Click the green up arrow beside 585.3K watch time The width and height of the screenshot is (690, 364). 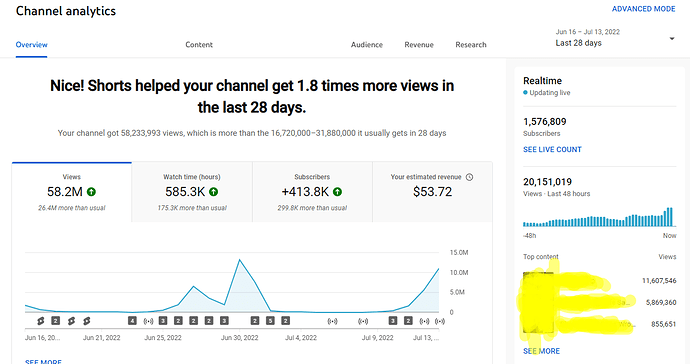coord(213,192)
